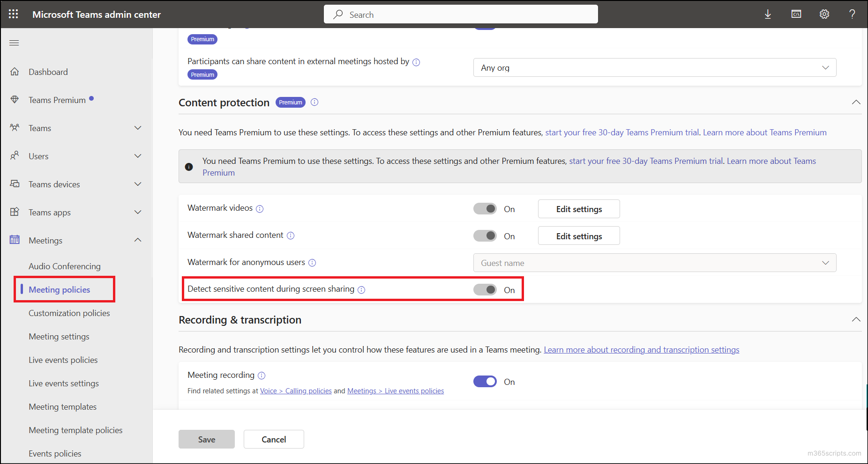Viewport: 868px width, 464px height.
Task: Collapse the Content protection section
Action: [856, 102]
